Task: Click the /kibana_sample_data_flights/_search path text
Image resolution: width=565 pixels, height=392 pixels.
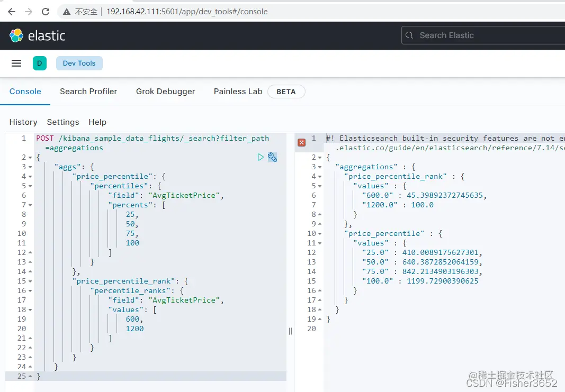Action: tap(137, 138)
